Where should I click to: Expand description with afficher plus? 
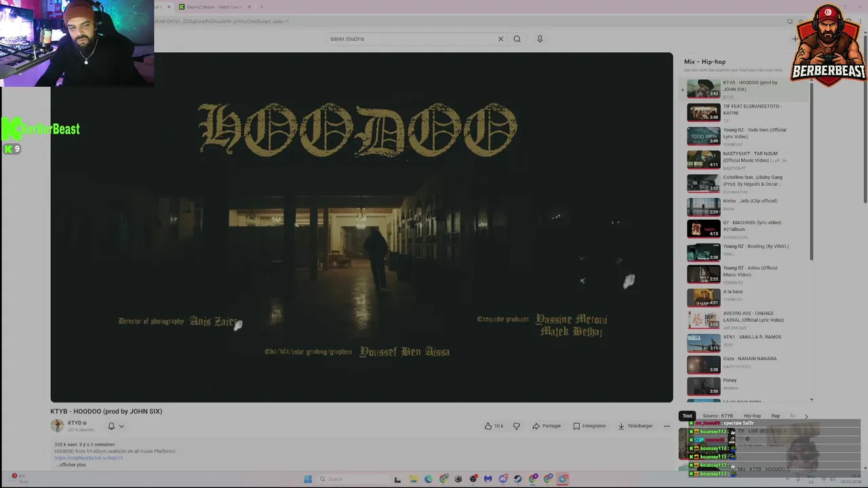(x=71, y=464)
